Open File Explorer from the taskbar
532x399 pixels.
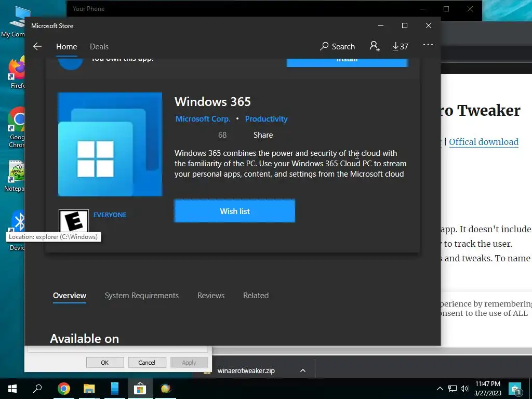[x=89, y=389]
